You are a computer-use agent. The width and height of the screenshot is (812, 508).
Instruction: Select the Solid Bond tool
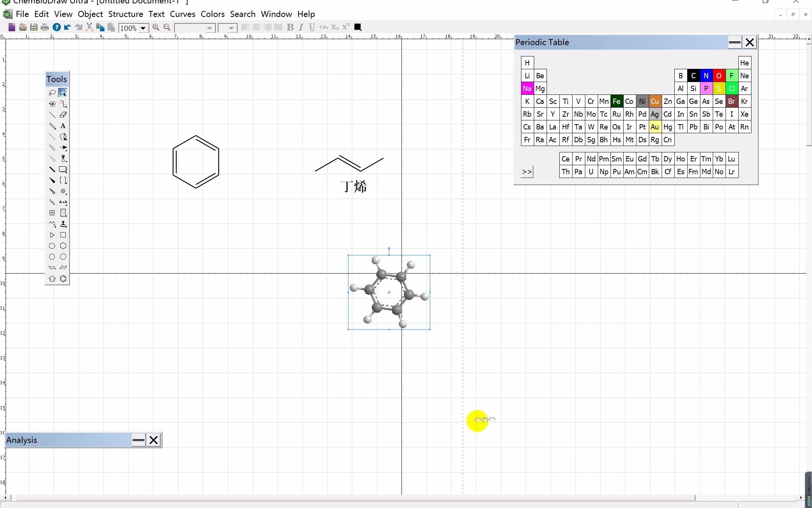[x=52, y=115]
